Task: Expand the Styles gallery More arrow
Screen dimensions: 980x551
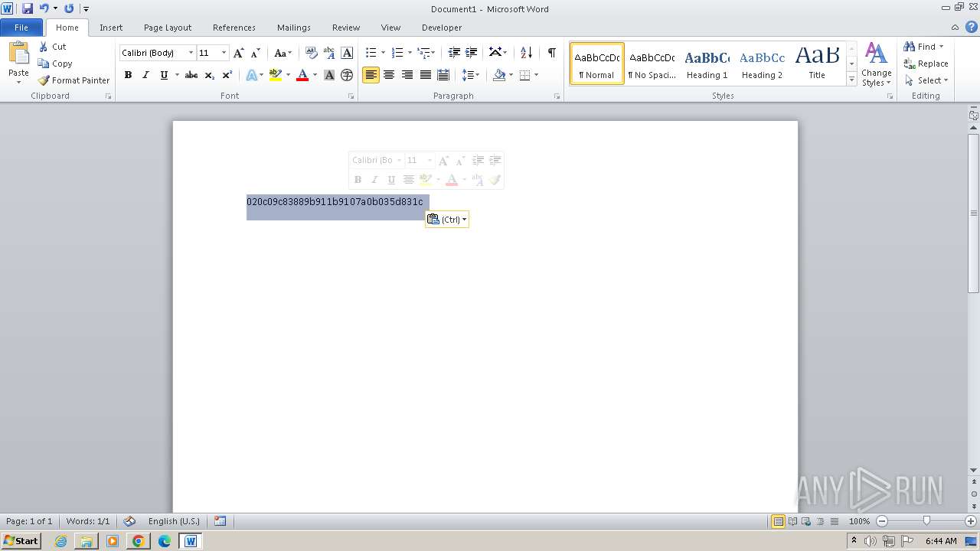Action: point(851,80)
